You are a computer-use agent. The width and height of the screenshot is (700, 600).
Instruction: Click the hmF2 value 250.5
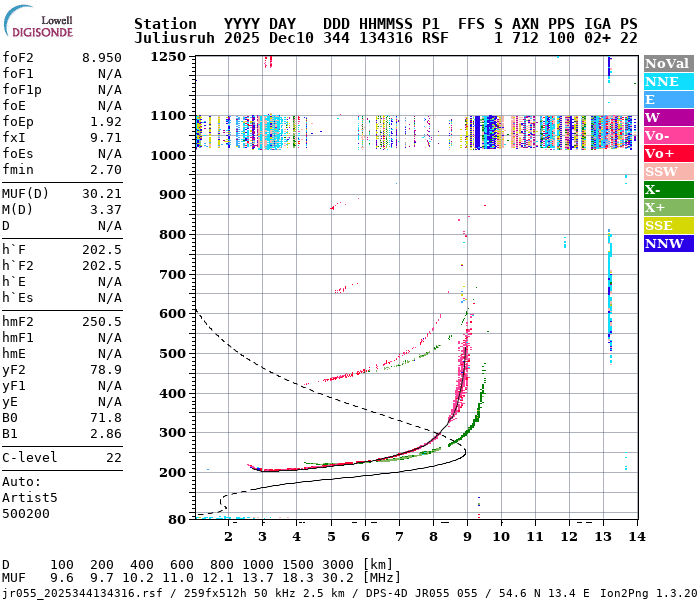coord(101,321)
